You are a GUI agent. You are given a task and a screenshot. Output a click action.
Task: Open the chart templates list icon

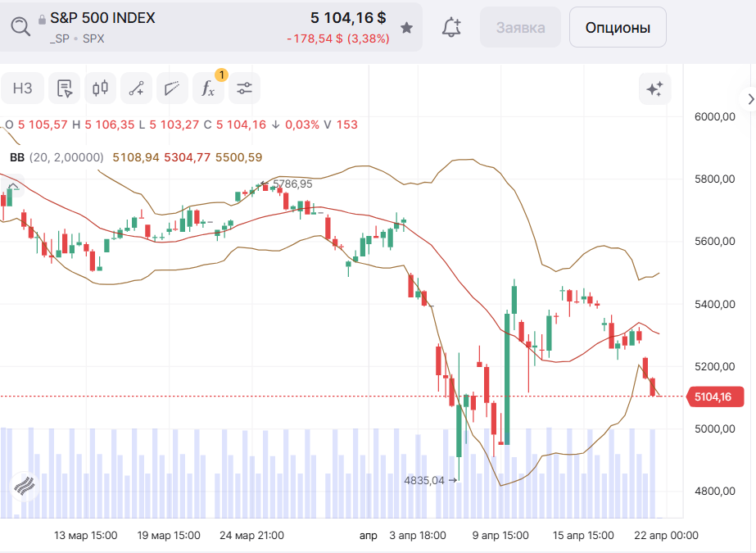(x=64, y=88)
